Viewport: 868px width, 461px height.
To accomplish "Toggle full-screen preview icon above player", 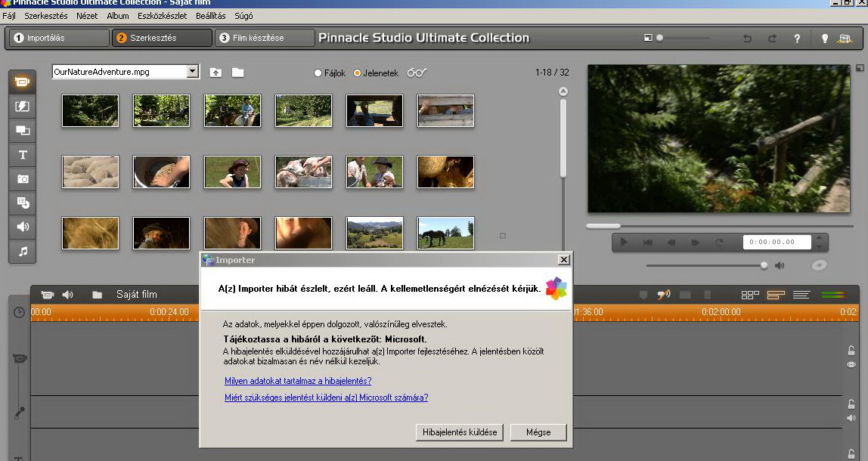I will 860,68.
